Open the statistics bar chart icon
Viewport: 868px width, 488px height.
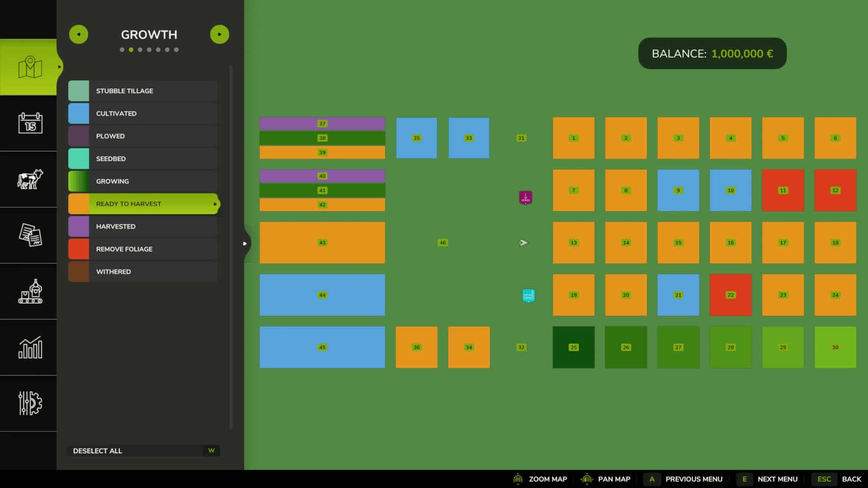click(x=30, y=347)
